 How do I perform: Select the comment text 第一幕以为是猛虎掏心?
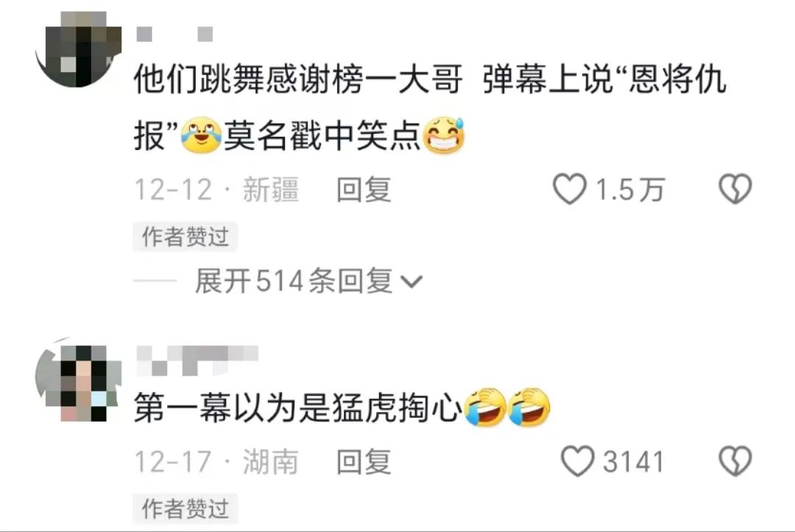[299, 408]
